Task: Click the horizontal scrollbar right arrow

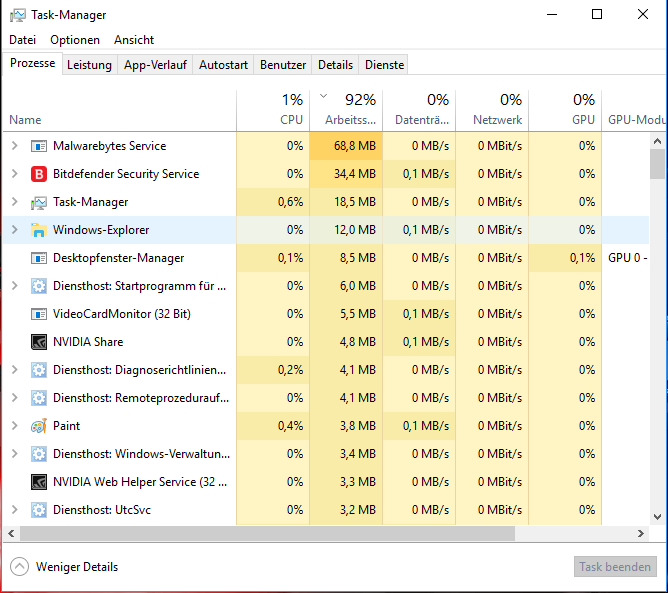Action: point(640,533)
